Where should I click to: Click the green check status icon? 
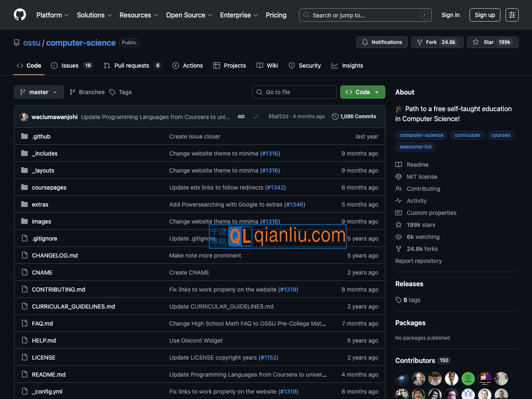point(256,117)
